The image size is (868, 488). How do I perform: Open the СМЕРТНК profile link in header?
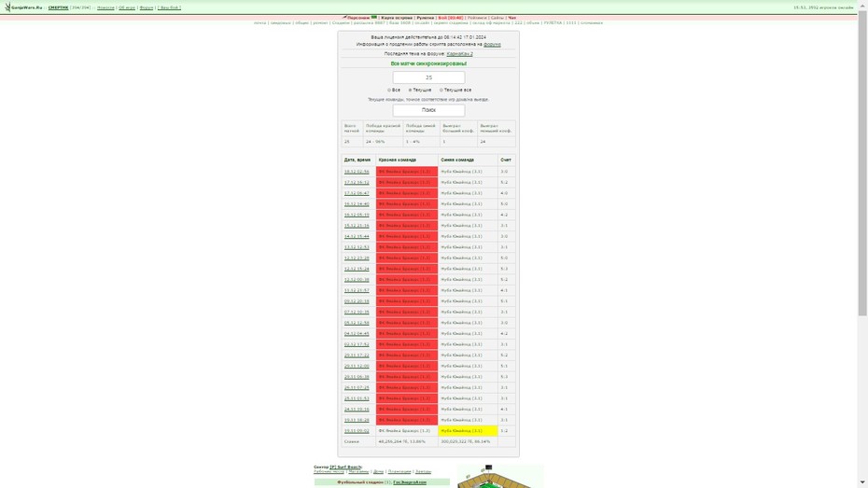click(58, 7)
